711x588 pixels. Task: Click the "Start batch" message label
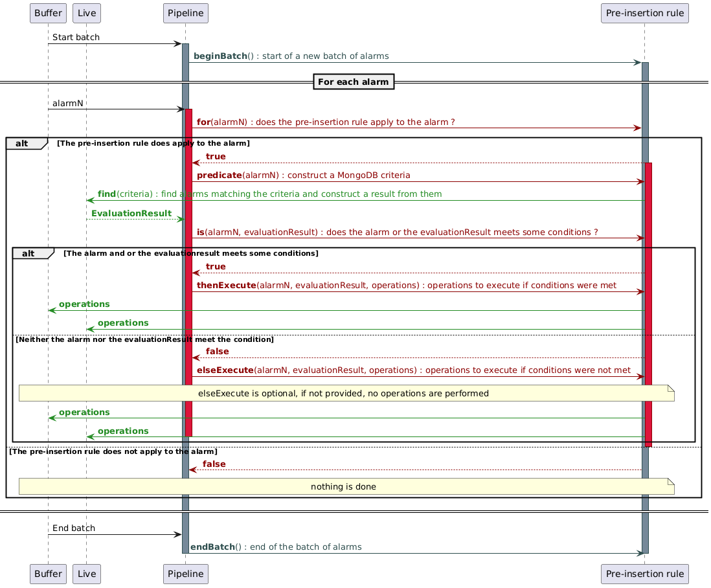point(76,37)
